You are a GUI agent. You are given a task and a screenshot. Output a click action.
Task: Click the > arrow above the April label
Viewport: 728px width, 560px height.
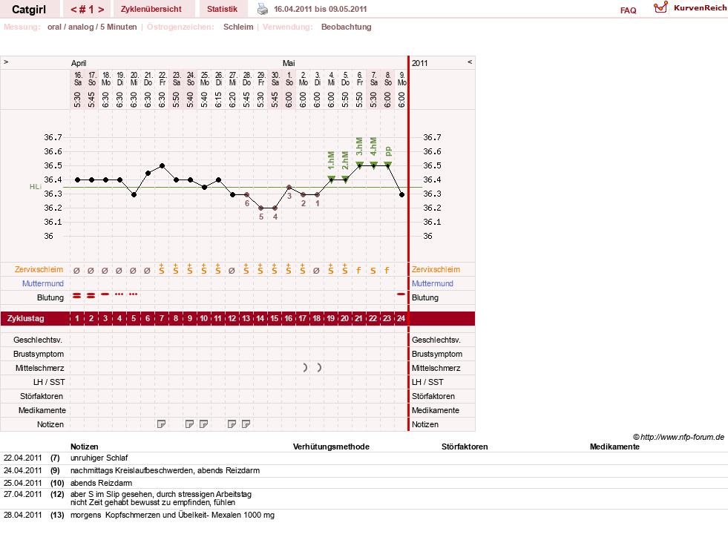click(6, 62)
